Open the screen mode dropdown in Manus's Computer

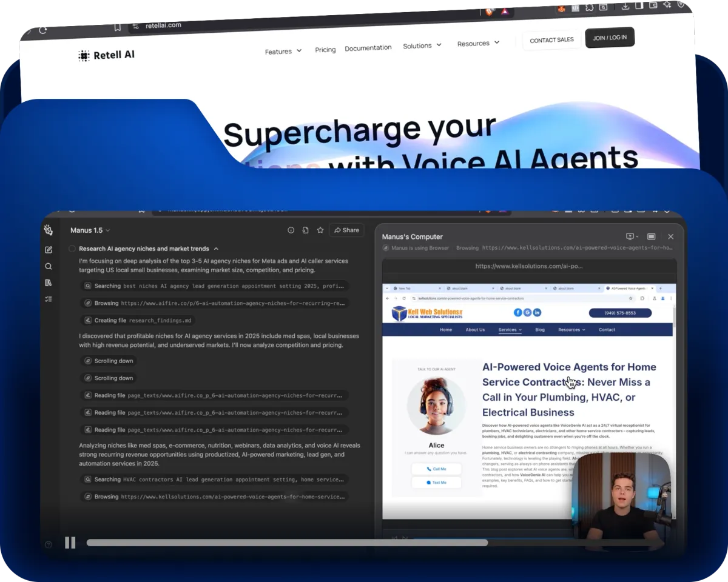coord(632,236)
